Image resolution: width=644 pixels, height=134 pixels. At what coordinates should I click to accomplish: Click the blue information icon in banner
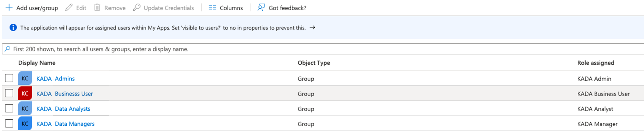point(13,28)
